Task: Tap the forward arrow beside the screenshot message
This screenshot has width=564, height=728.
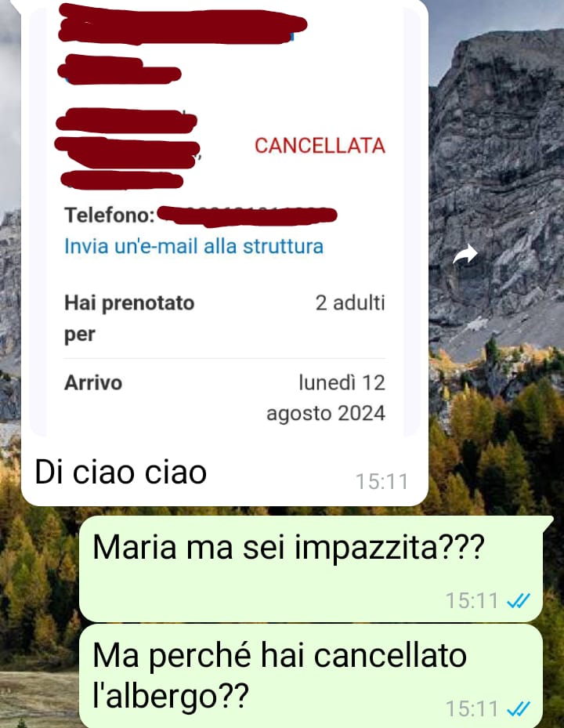Action: click(465, 255)
